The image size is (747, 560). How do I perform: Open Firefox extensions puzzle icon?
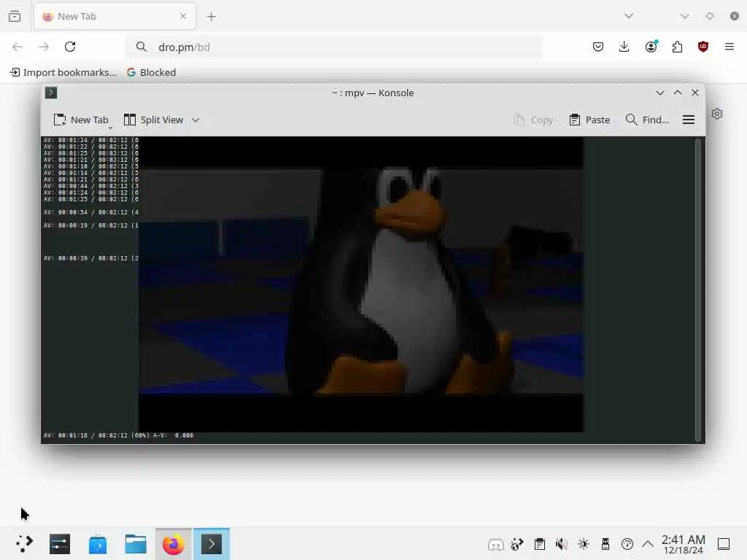pos(677,47)
